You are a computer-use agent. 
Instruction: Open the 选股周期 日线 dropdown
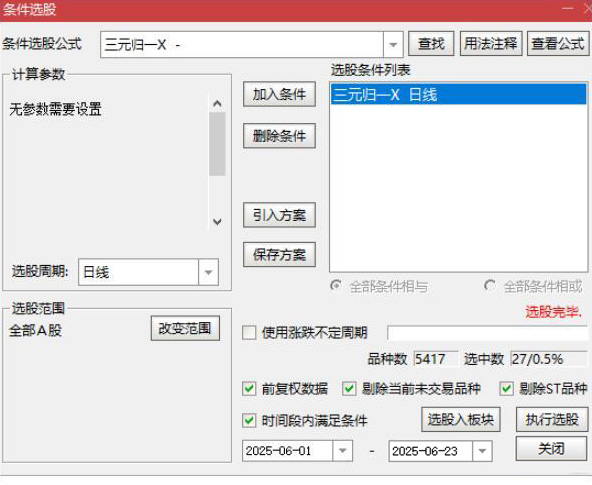tap(208, 272)
